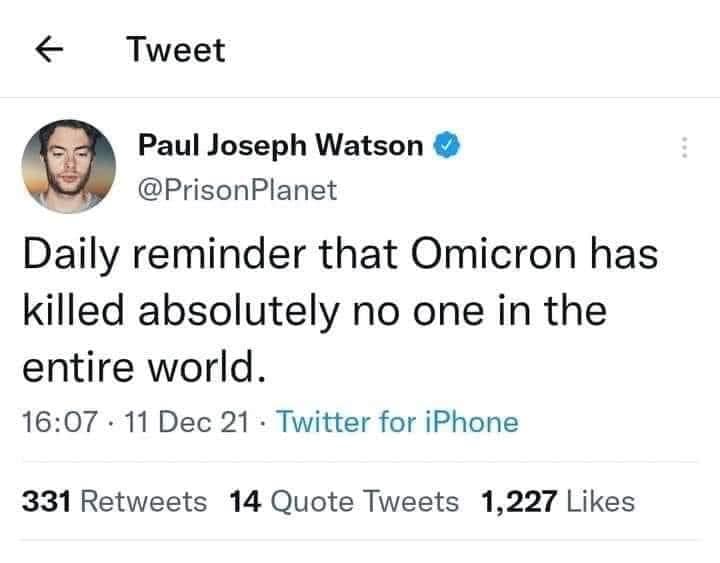Screen dimensions: 720x563
Task: Open Paul Joseph Watson's profile picture
Action: tap(68, 166)
